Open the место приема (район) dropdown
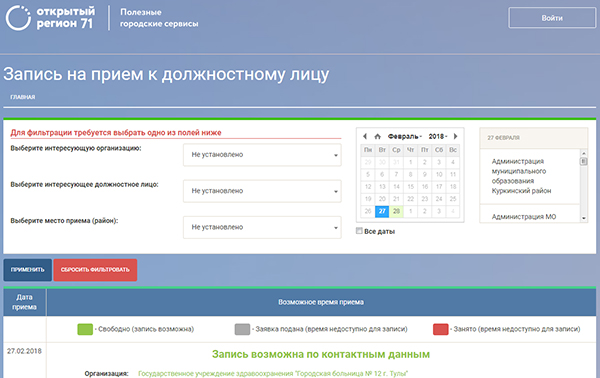 [262, 227]
